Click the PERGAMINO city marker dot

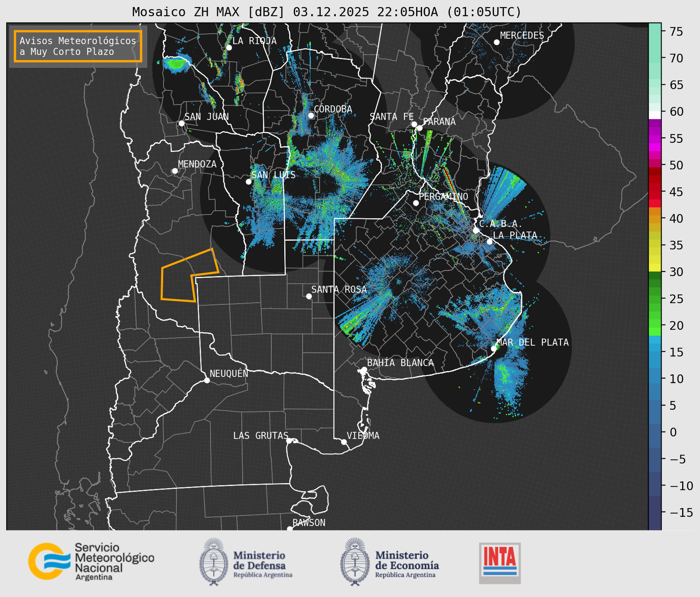pyautogui.click(x=416, y=203)
